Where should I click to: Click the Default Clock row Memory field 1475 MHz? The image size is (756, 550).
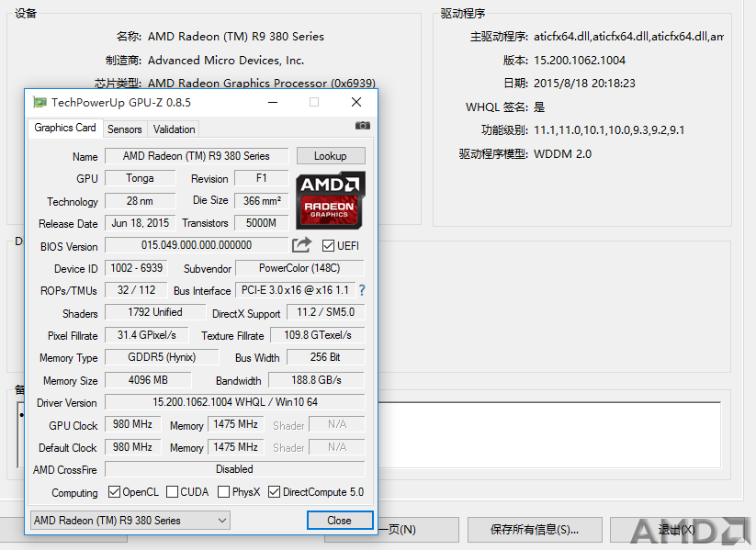click(x=236, y=447)
